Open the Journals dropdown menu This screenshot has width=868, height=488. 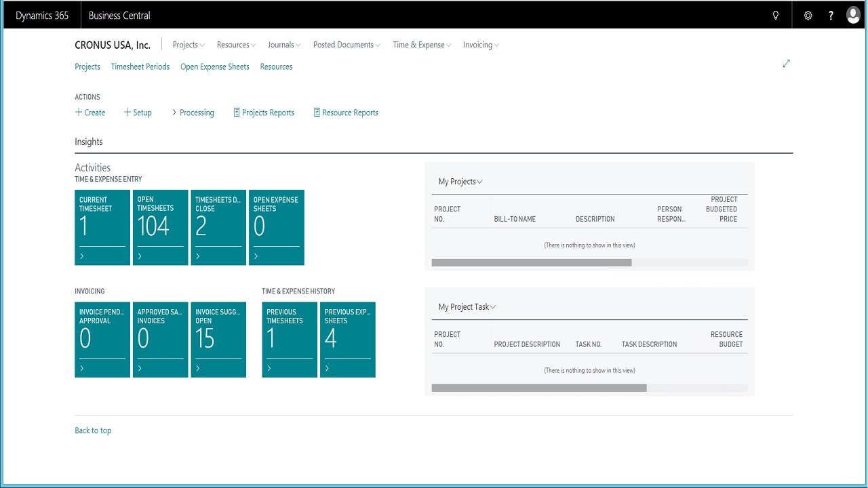[x=284, y=45]
